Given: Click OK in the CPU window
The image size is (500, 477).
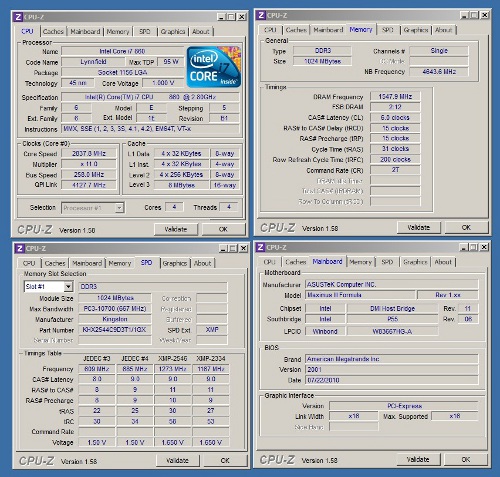Looking at the screenshot, I should coord(223,229).
